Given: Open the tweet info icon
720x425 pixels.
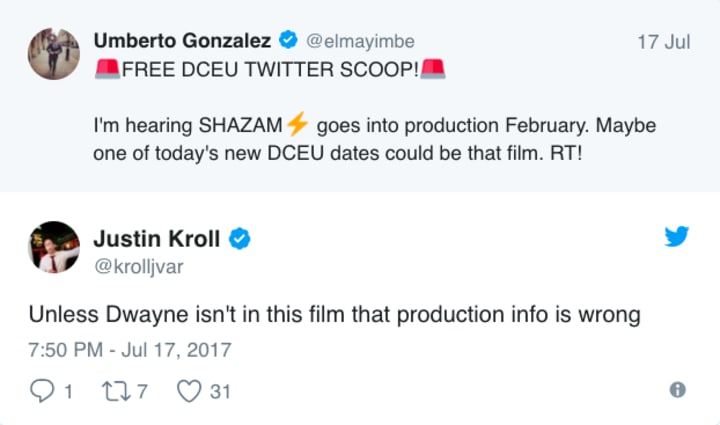Looking at the screenshot, I should pyautogui.click(x=677, y=391).
